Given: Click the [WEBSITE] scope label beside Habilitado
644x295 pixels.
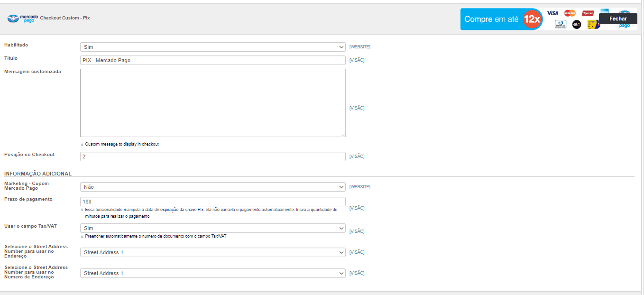Looking at the screenshot, I should point(360,47).
